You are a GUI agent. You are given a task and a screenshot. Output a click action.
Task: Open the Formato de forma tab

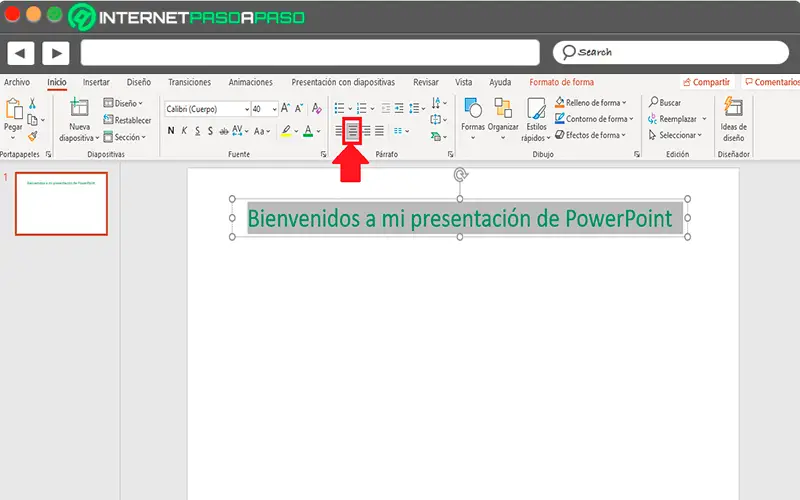561,82
